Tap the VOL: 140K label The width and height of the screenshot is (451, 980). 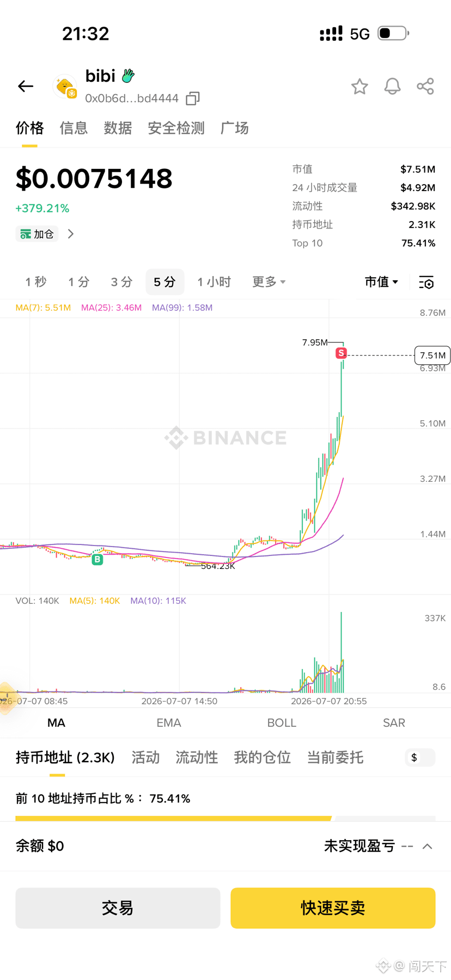[37, 601]
